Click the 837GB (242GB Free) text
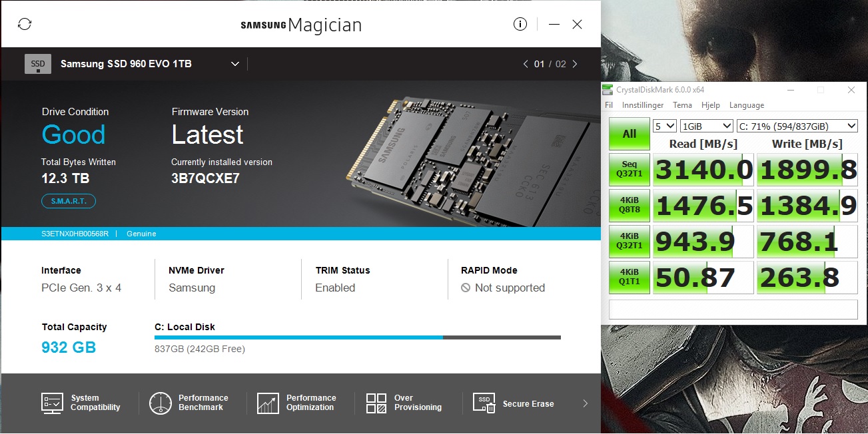 click(x=200, y=349)
